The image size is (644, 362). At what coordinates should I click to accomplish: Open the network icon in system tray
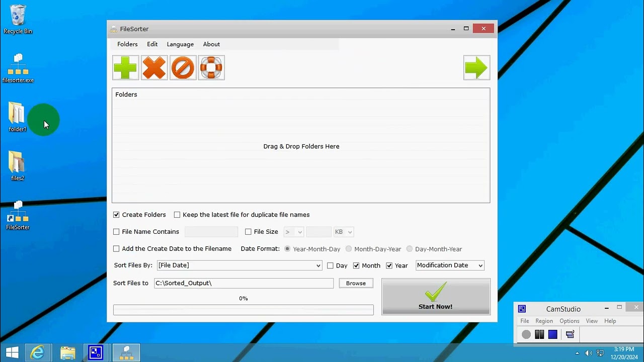[600, 353]
